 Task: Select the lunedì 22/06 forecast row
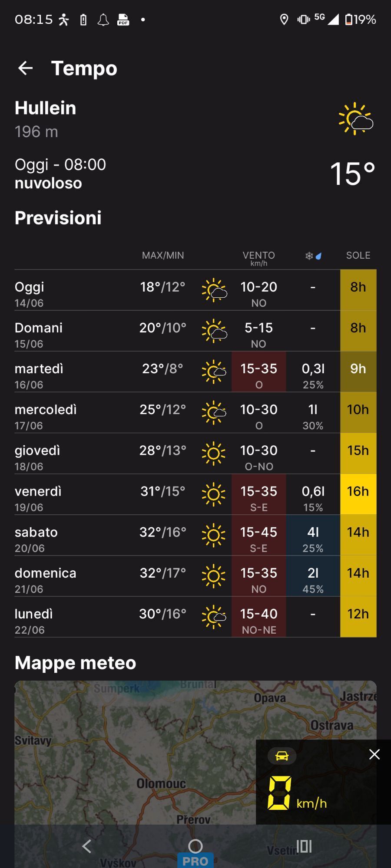tap(195, 617)
